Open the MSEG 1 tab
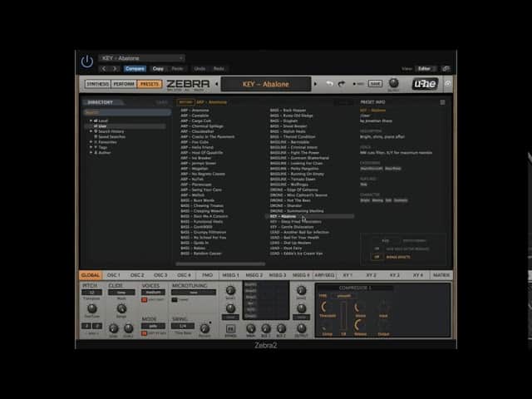Viewport: 532px width, 399px height. (231, 275)
